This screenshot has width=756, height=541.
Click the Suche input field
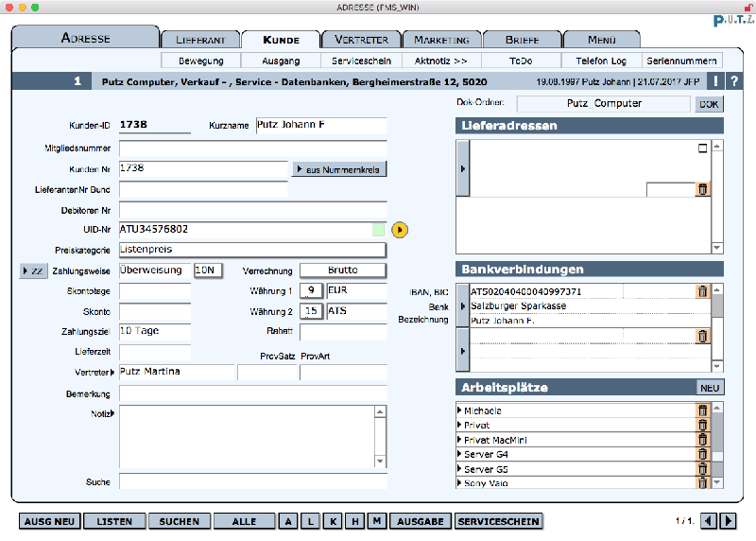[252, 481]
